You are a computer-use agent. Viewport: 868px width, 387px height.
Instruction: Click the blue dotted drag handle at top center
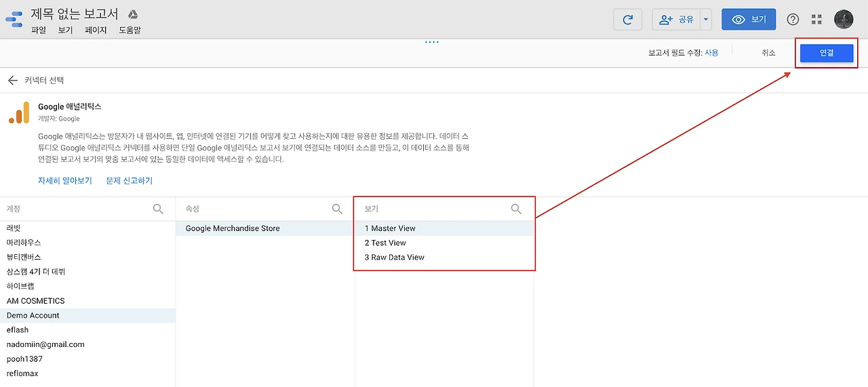(432, 42)
